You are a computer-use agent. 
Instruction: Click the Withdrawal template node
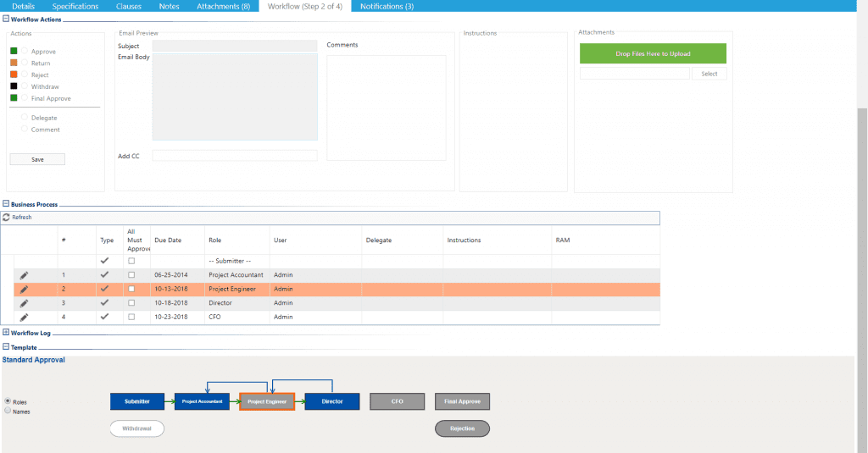click(x=136, y=428)
